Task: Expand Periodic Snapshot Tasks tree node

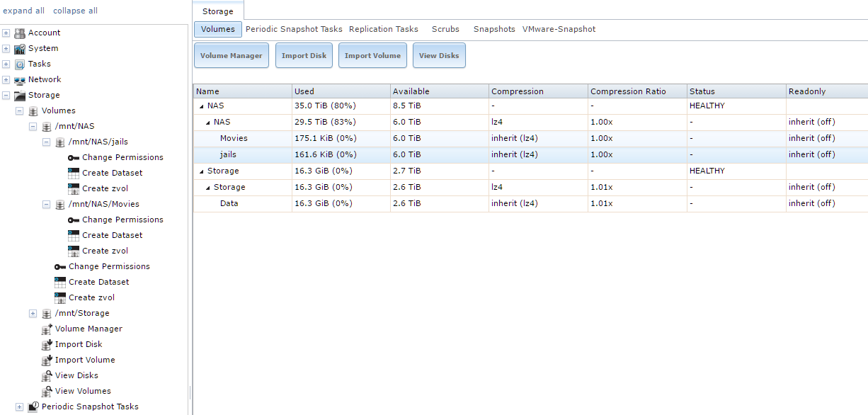Action: (20, 407)
